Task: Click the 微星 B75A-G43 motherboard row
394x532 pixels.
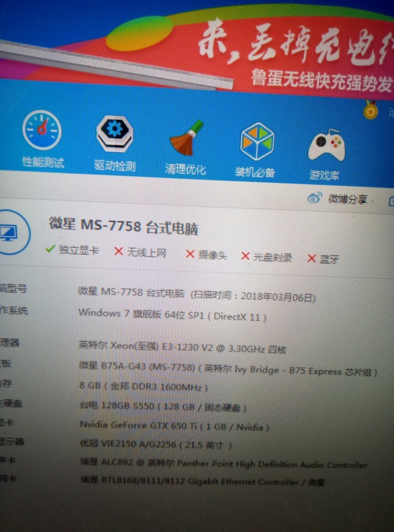Action: (x=228, y=369)
